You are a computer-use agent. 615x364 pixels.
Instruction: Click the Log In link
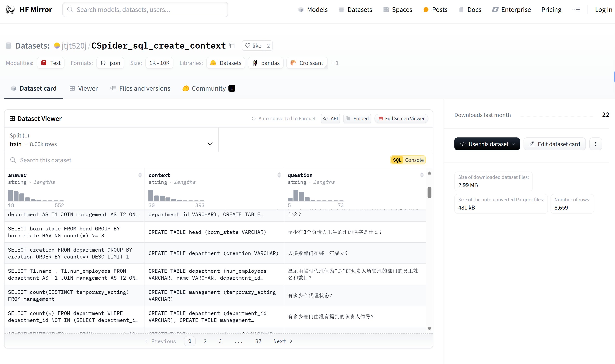coord(604,9)
